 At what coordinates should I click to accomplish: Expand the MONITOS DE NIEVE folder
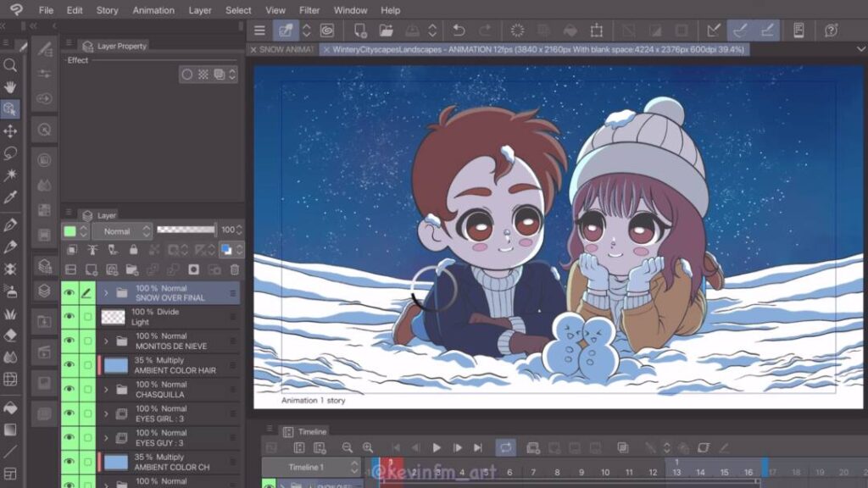(106, 341)
